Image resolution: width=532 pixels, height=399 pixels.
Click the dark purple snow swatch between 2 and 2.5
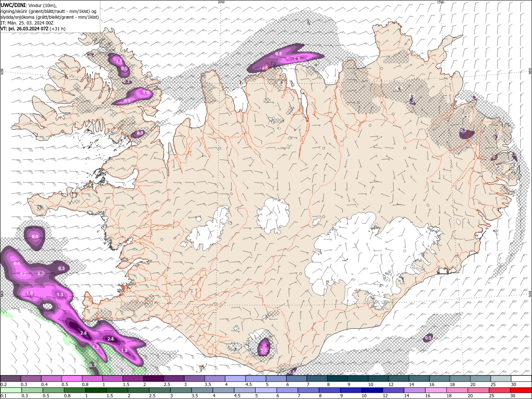coord(153,379)
